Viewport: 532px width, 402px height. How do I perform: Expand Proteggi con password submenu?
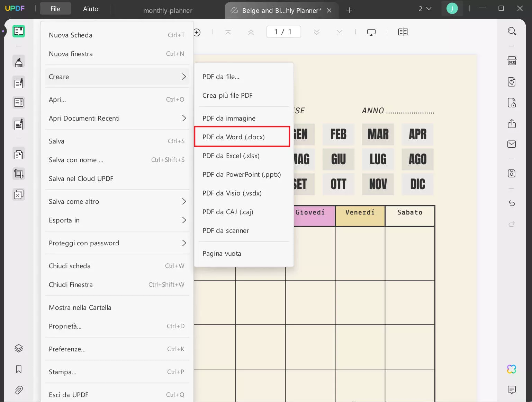click(x=117, y=243)
